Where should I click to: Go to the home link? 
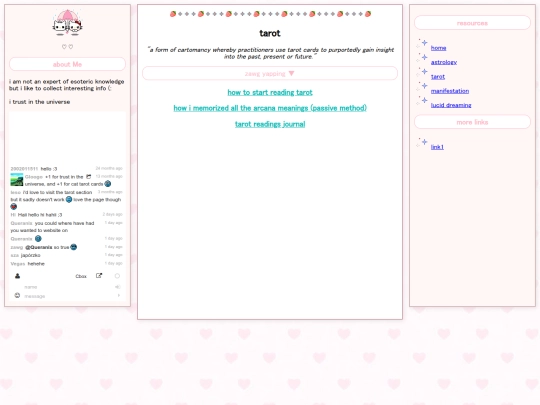click(438, 48)
